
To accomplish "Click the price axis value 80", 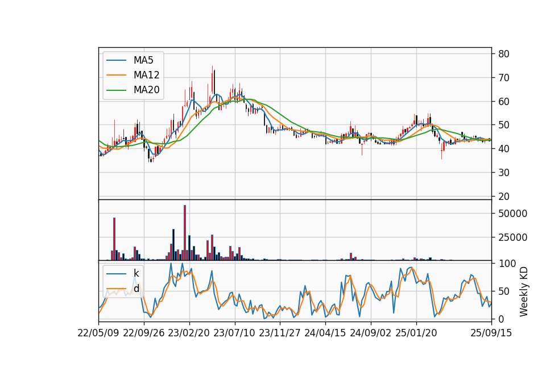I will [504, 54].
